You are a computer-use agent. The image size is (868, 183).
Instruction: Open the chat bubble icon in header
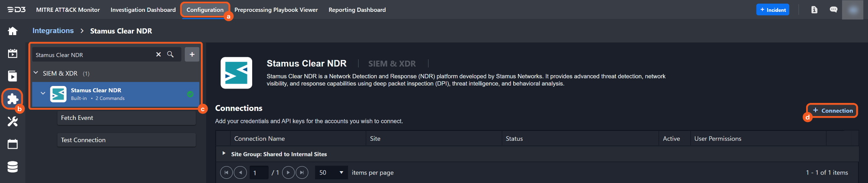pos(833,10)
